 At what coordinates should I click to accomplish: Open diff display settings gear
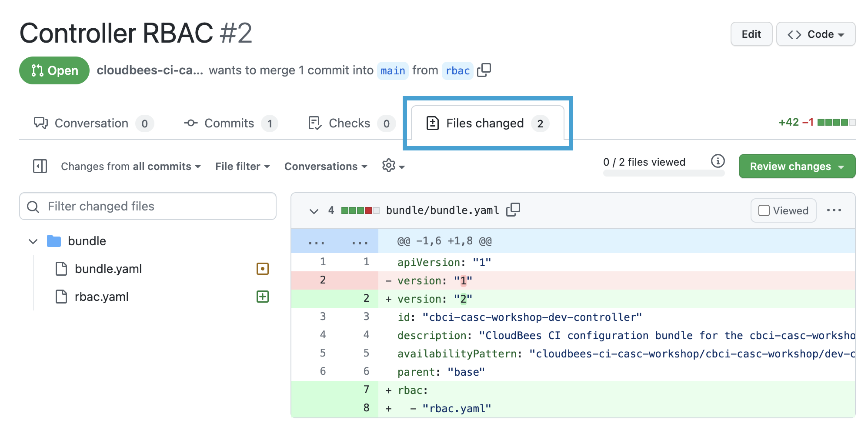tap(389, 166)
